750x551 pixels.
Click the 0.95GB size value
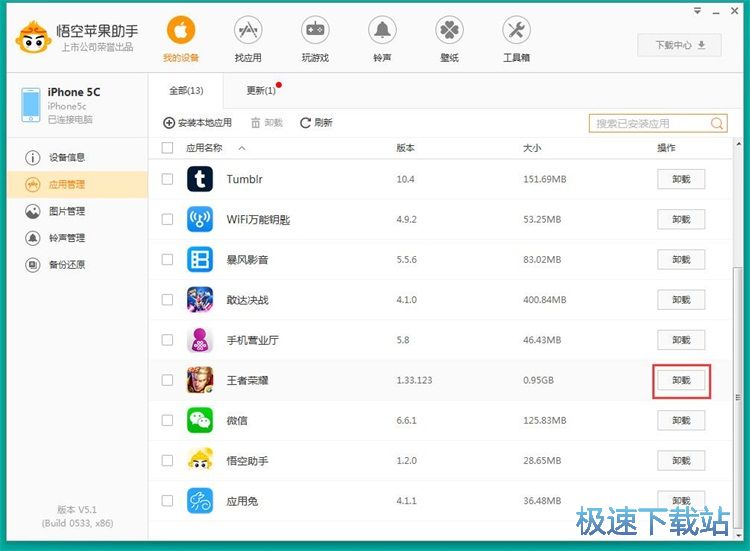coord(539,380)
